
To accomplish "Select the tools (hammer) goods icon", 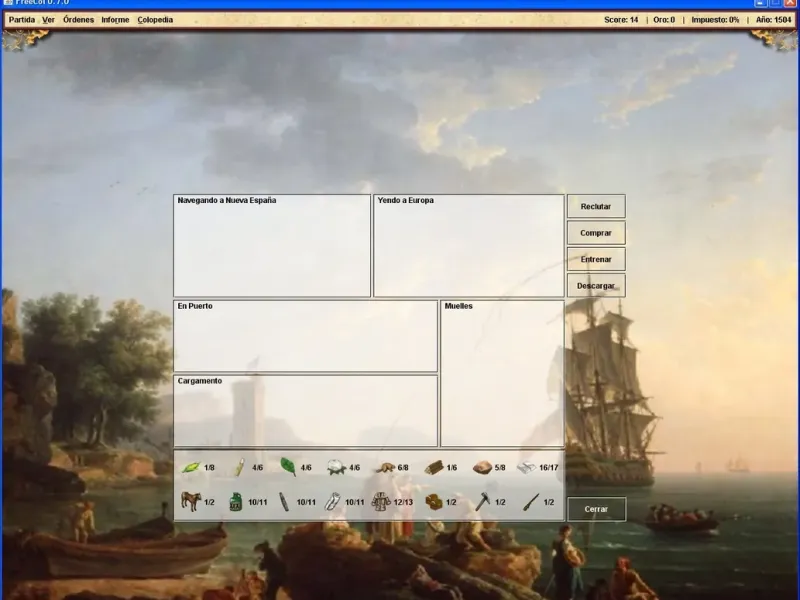I will tap(483, 502).
